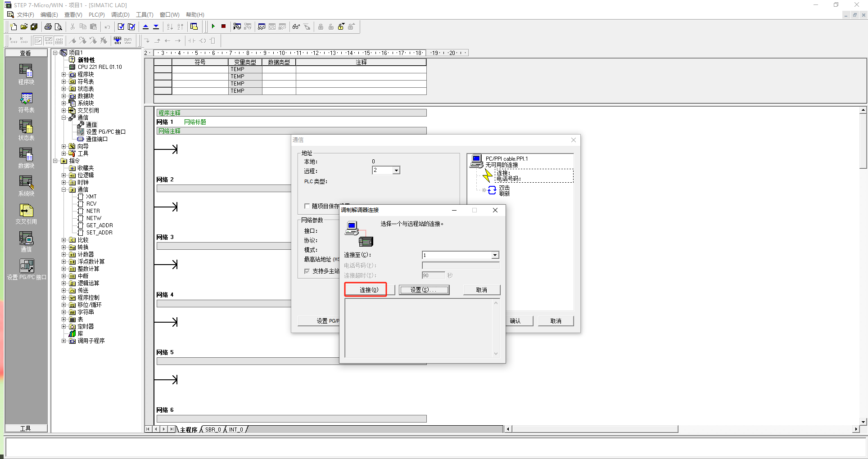Switch to the INT_0 tab
The image size is (868, 459).
pos(236,430)
